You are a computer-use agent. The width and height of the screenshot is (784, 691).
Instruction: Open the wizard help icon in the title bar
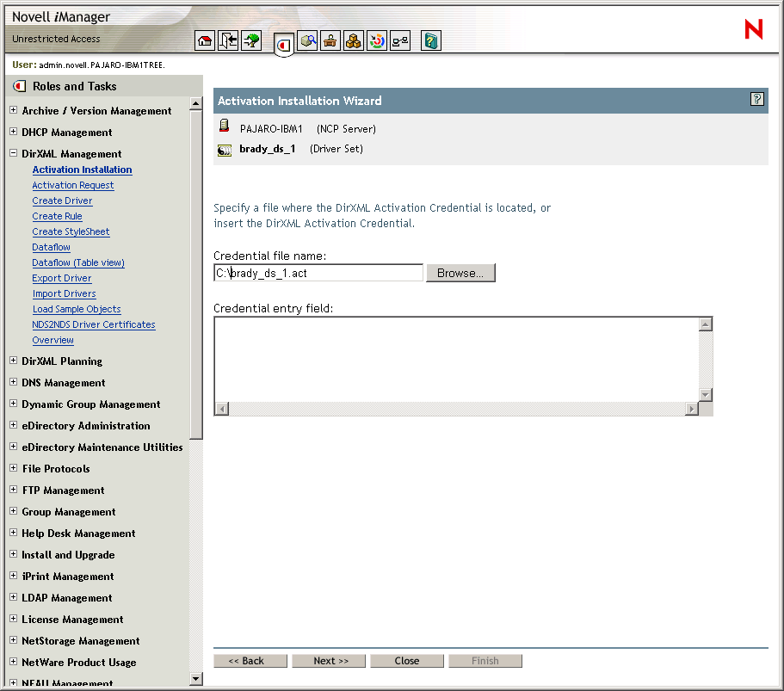pyautogui.click(x=756, y=99)
